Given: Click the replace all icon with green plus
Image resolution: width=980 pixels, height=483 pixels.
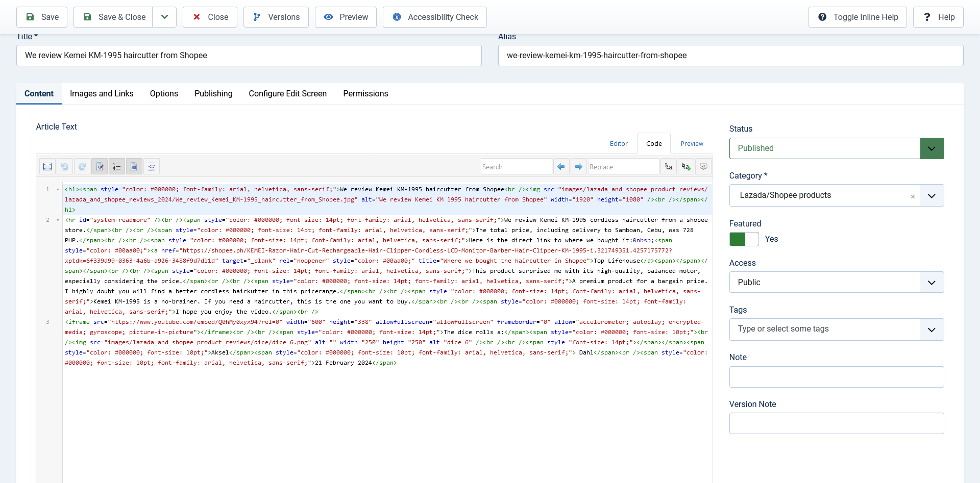Looking at the screenshot, I should (686, 167).
